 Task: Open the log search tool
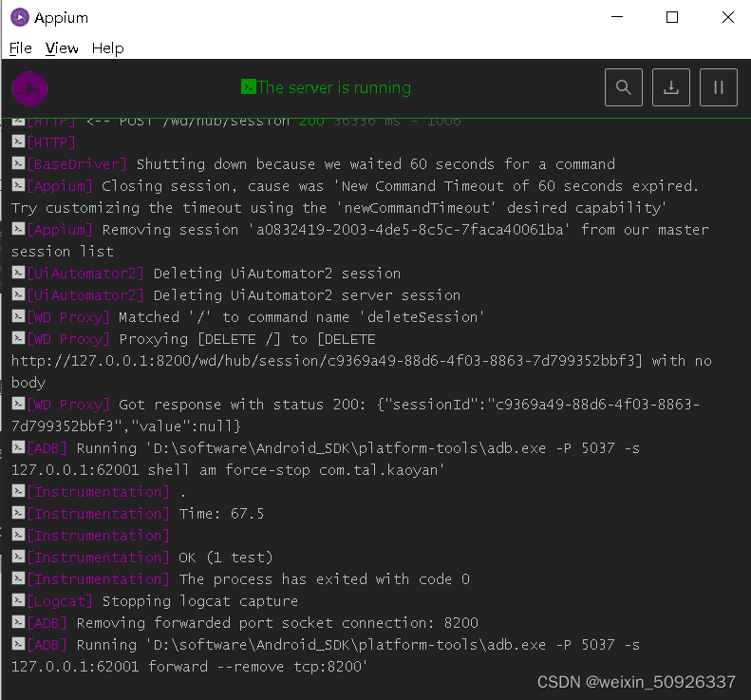pos(623,87)
